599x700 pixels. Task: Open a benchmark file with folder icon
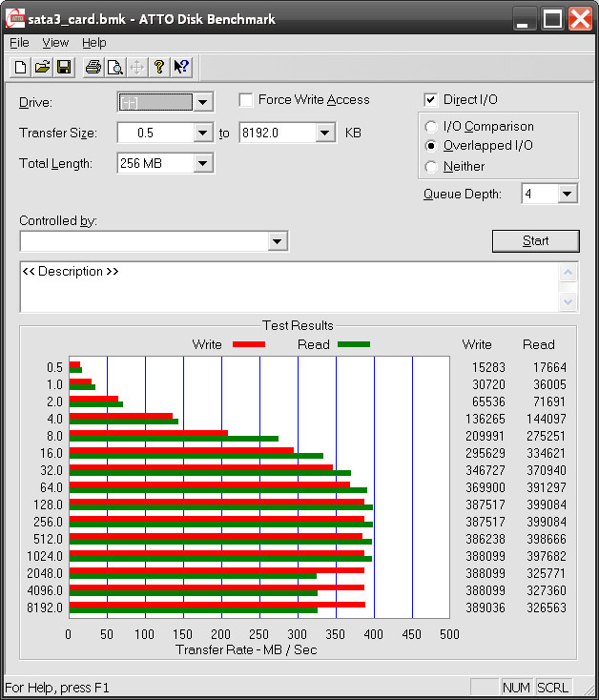42,68
